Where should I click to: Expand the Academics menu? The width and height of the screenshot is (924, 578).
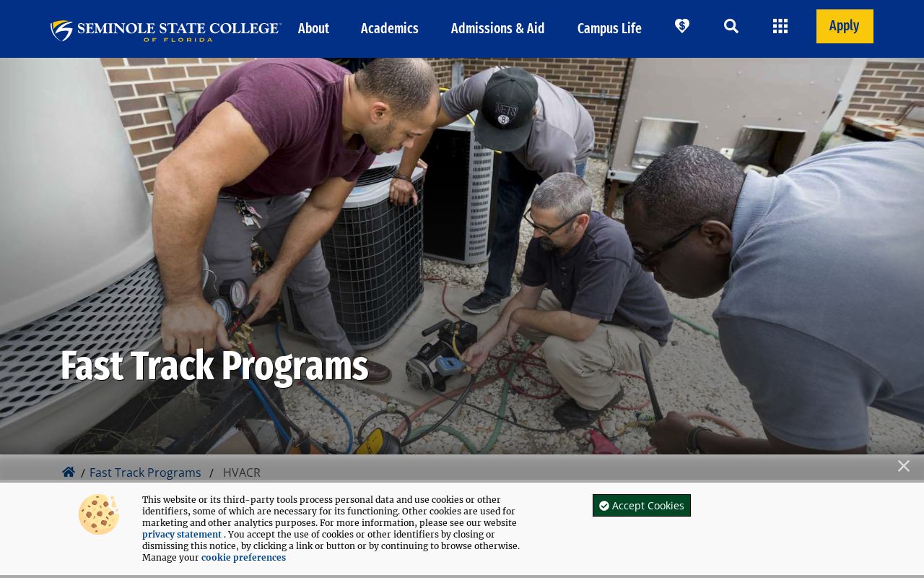[390, 28]
